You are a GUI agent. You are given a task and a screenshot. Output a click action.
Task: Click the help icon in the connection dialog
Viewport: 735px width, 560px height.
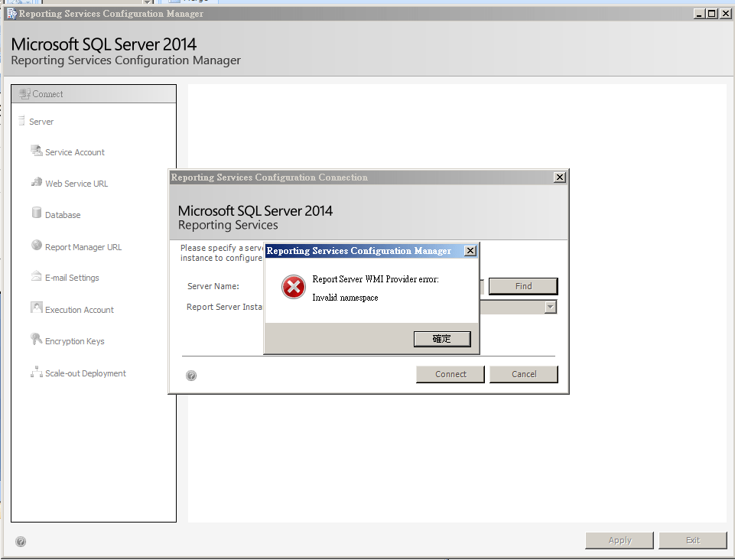click(x=190, y=375)
